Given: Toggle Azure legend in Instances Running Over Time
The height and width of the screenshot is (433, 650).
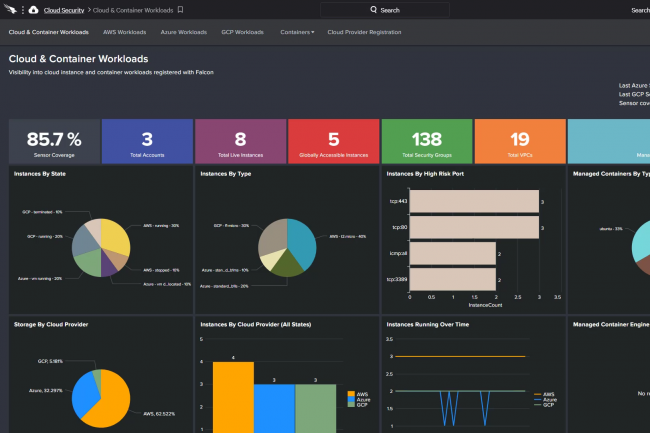Looking at the screenshot, I should 546,399.
